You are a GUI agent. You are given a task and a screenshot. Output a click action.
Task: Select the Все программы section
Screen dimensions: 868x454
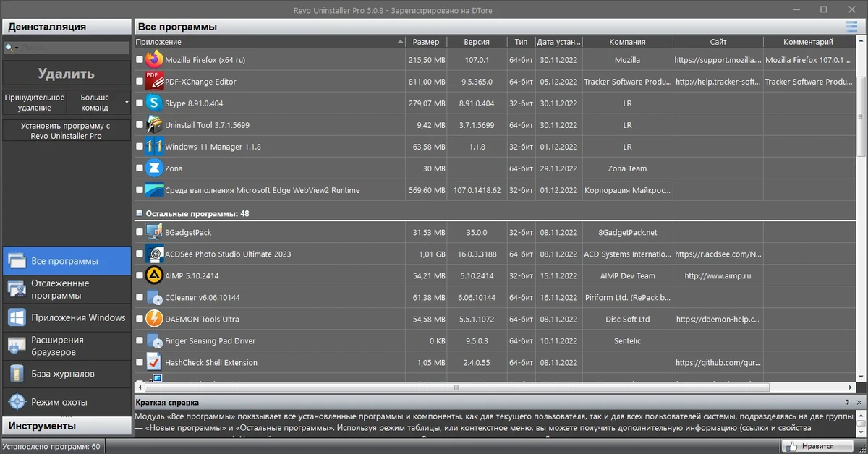(x=67, y=261)
